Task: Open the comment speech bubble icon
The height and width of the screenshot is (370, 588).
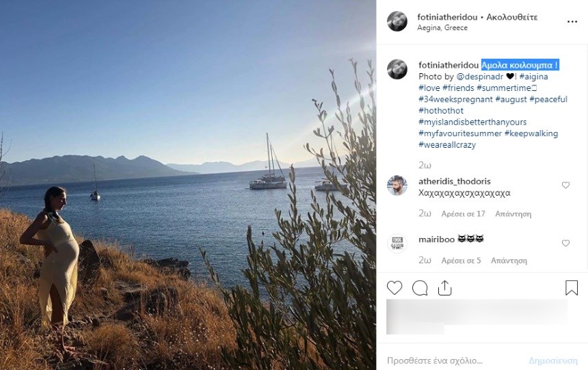Action: (420, 288)
